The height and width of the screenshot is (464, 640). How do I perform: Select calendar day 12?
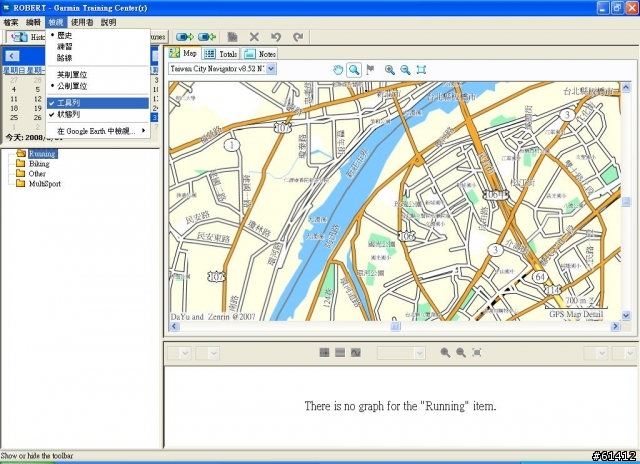(38, 99)
